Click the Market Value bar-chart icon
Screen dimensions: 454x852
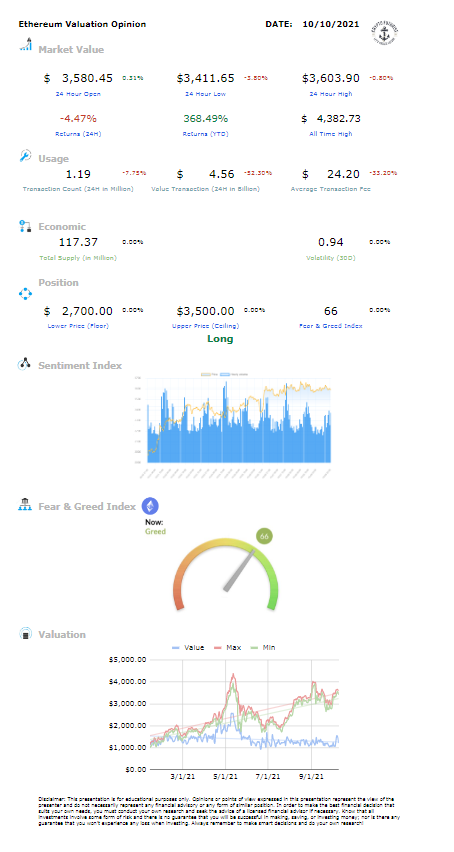(26, 44)
